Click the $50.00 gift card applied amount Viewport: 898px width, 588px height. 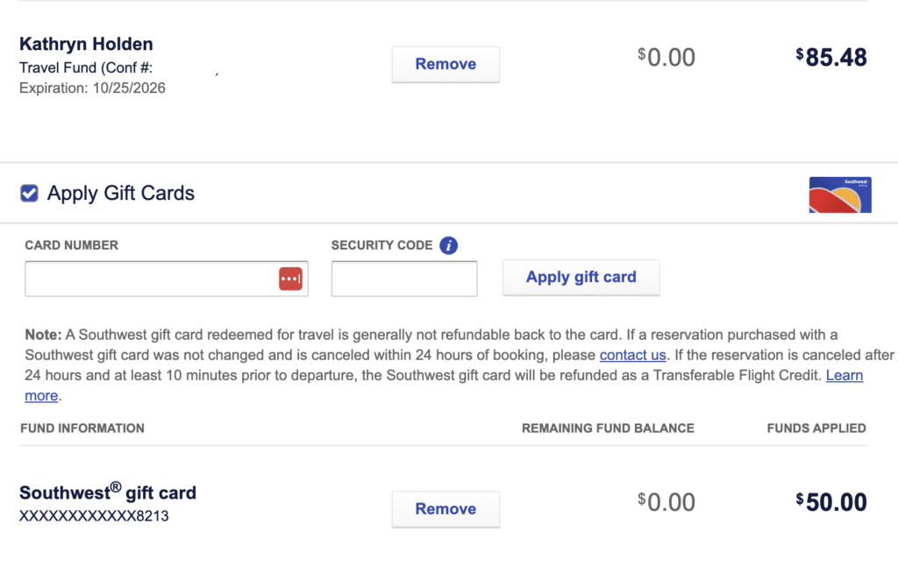tap(831, 502)
